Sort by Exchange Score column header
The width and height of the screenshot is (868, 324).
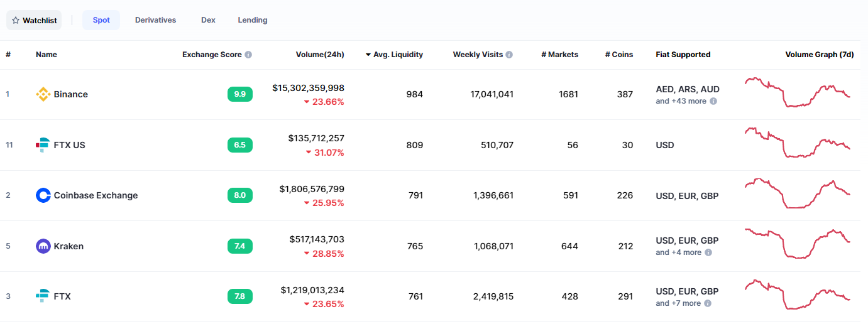(x=212, y=55)
